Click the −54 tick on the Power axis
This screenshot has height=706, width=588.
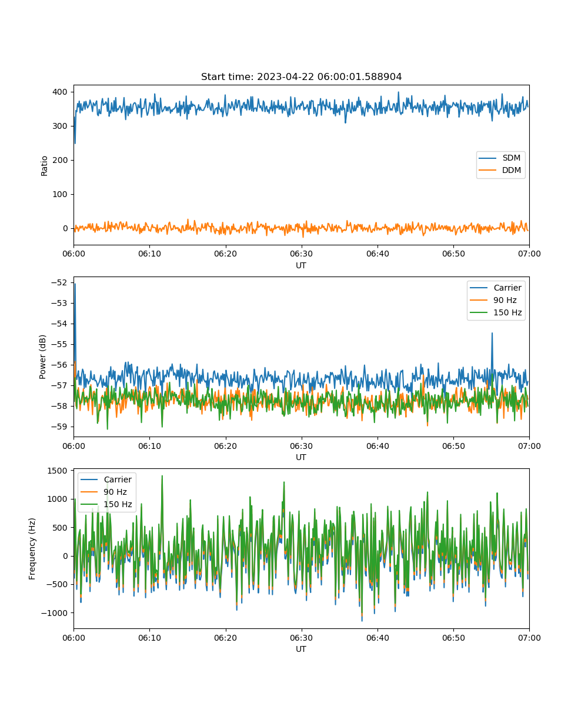pos(61,324)
